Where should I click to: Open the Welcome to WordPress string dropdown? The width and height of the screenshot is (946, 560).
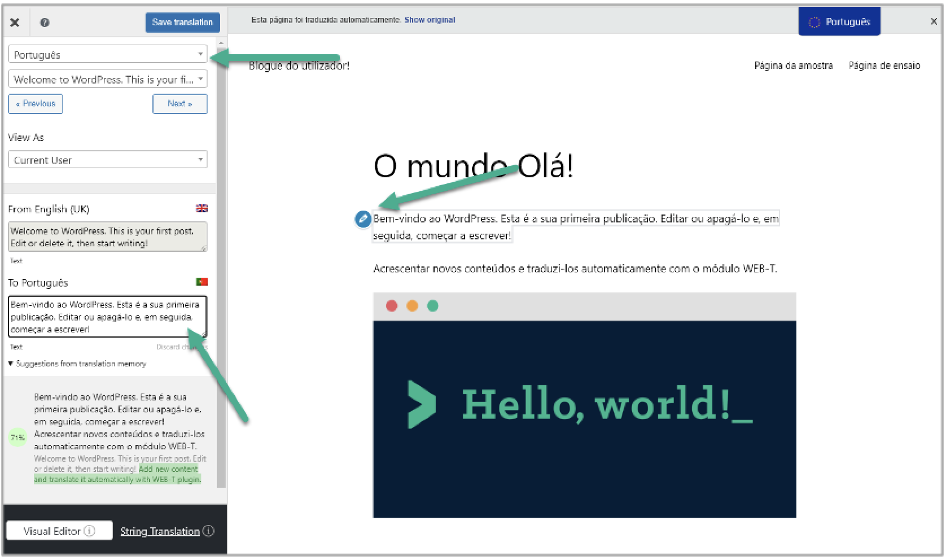click(x=108, y=79)
